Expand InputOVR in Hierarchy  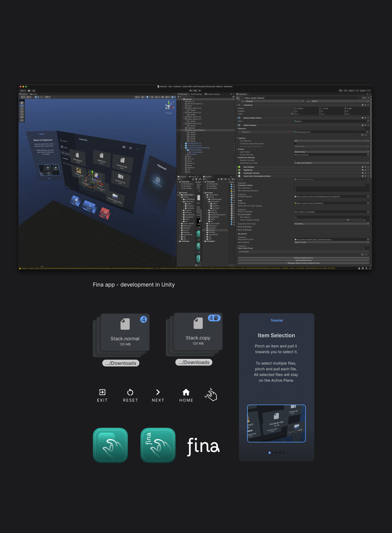(x=186, y=154)
